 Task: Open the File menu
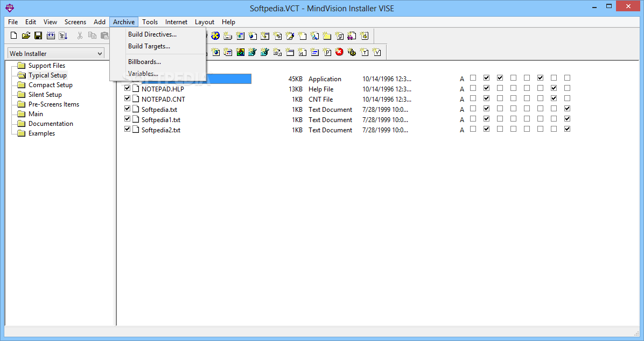[13, 22]
